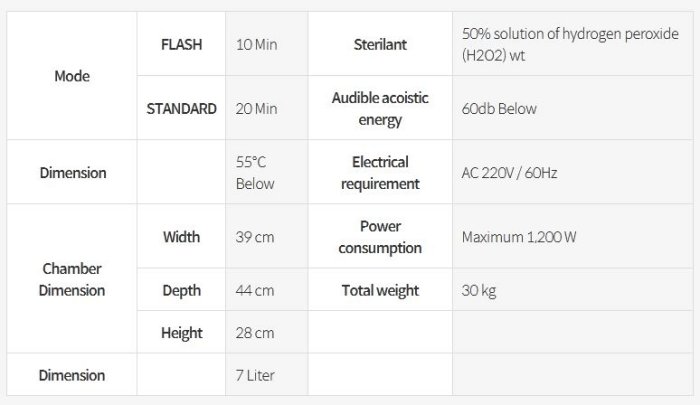This screenshot has width=700, height=405.
Task: Click the 44 cm Depth value
Action: pyautogui.click(x=255, y=290)
